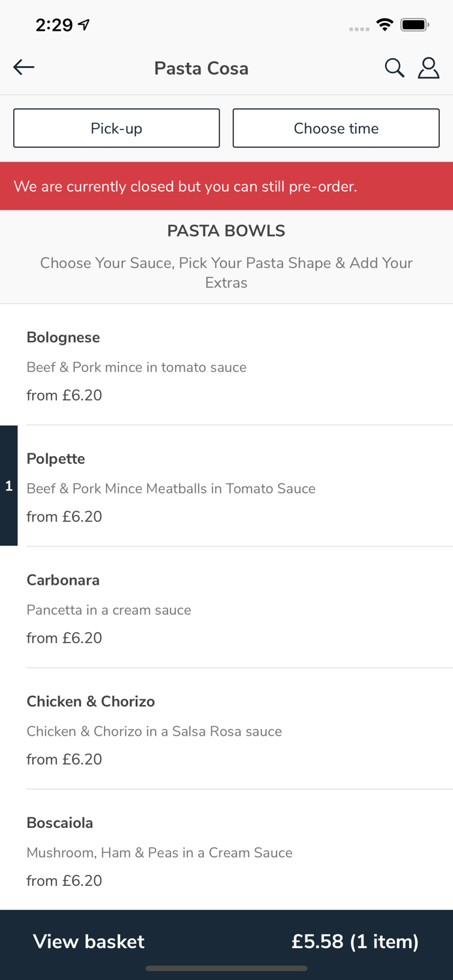This screenshot has height=980, width=453.
Task: Open the Choose time selector
Action: (x=336, y=128)
